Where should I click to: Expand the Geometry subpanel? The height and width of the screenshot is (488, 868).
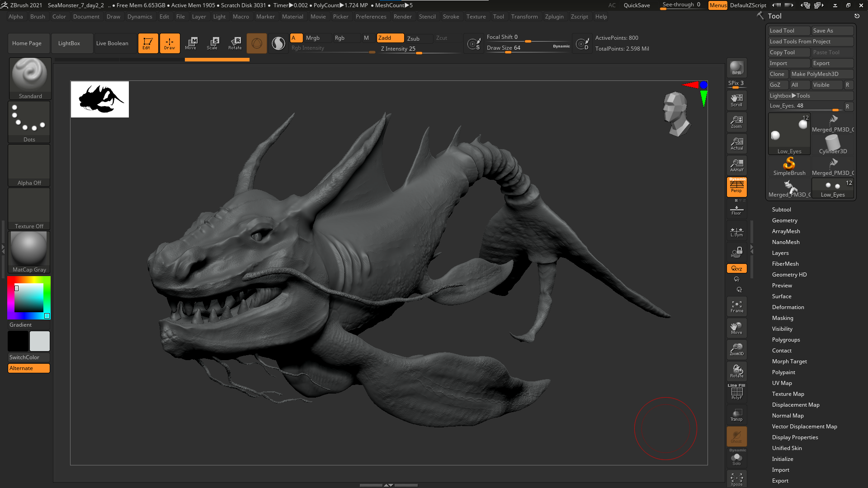point(784,220)
